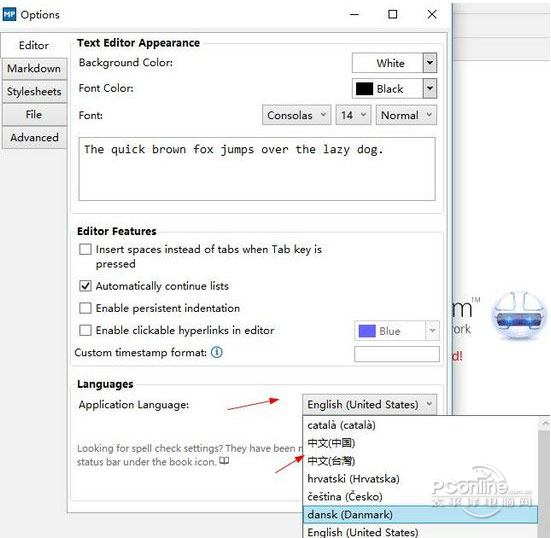Uncheck Automatically continue lists

click(x=85, y=286)
